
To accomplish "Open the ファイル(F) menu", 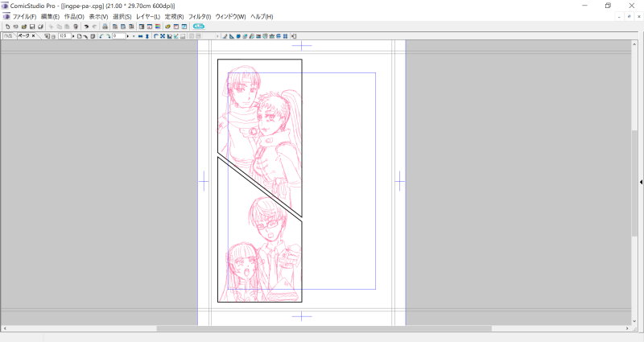I will (x=24, y=16).
